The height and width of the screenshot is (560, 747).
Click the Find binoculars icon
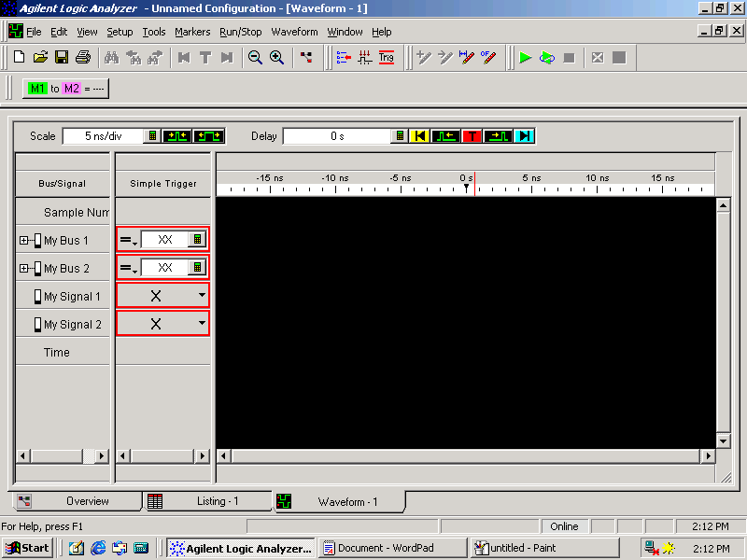tap(111, 58)
